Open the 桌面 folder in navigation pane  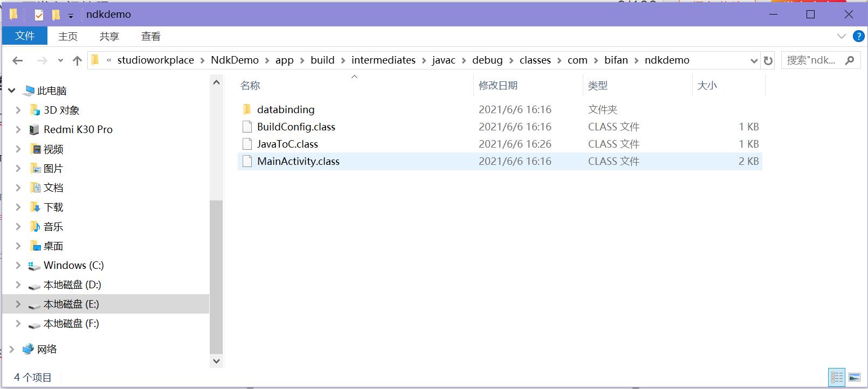click(x=53, y=246)
